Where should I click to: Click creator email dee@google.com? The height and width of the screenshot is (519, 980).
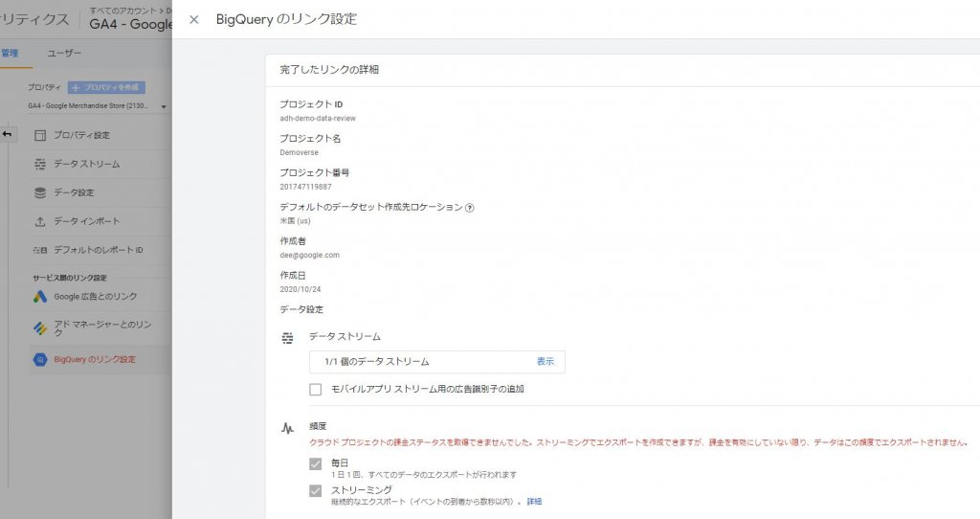(309, 255)
